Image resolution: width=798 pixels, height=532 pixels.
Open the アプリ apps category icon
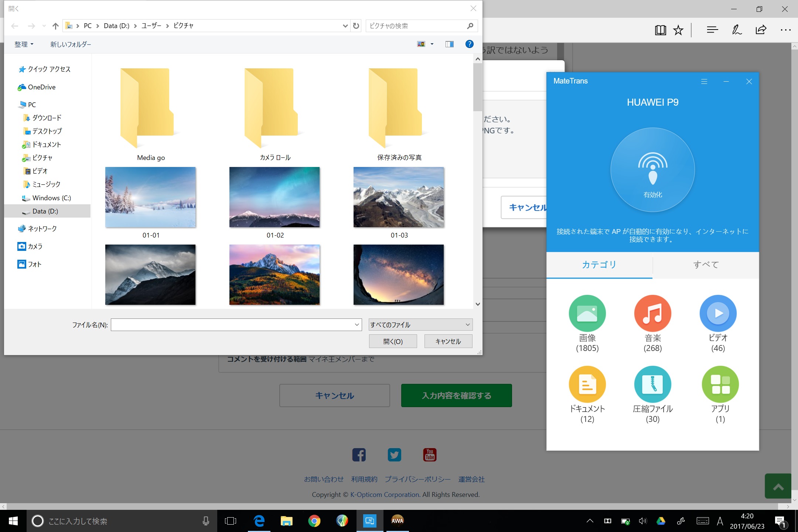click(x=720, y=384)
